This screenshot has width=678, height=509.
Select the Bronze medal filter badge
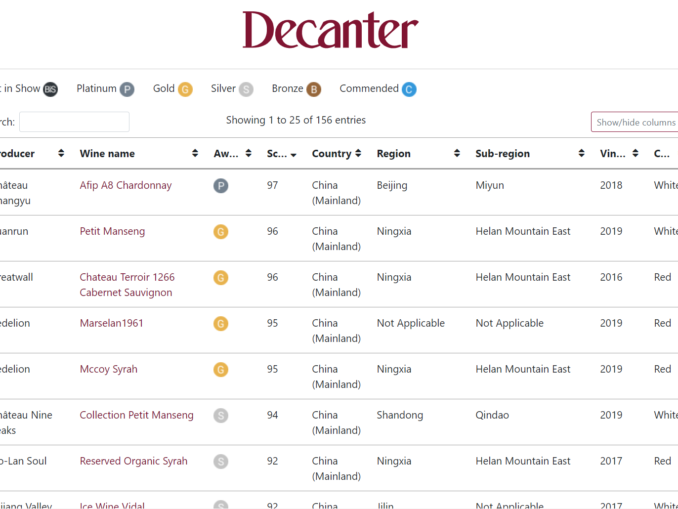[314, 89]
